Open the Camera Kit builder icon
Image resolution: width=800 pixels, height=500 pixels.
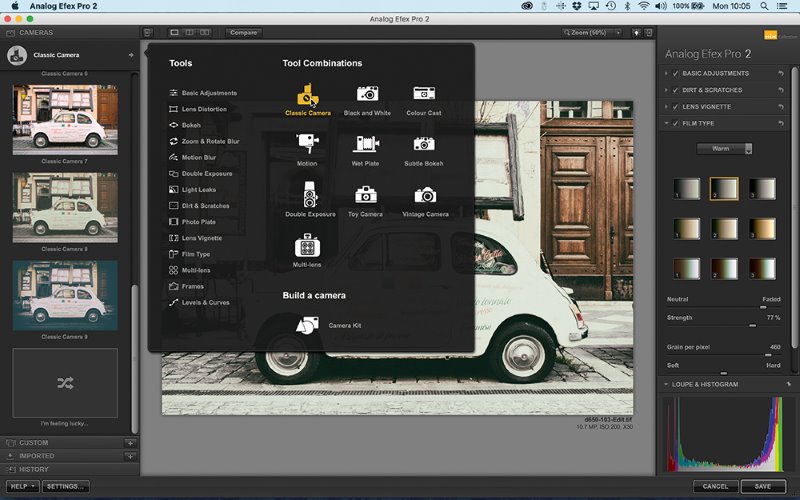pyautogui.click(x=308, y=325)
